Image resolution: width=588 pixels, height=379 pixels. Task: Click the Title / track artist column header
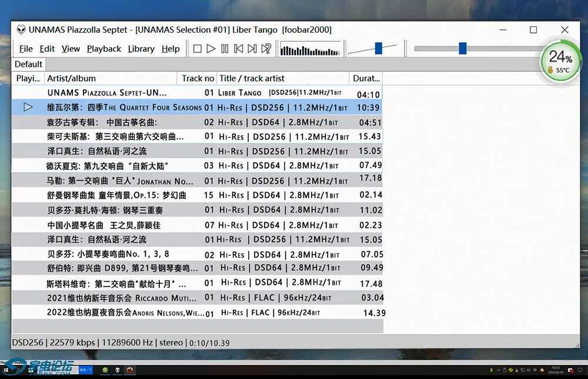[x=282, y=78]
